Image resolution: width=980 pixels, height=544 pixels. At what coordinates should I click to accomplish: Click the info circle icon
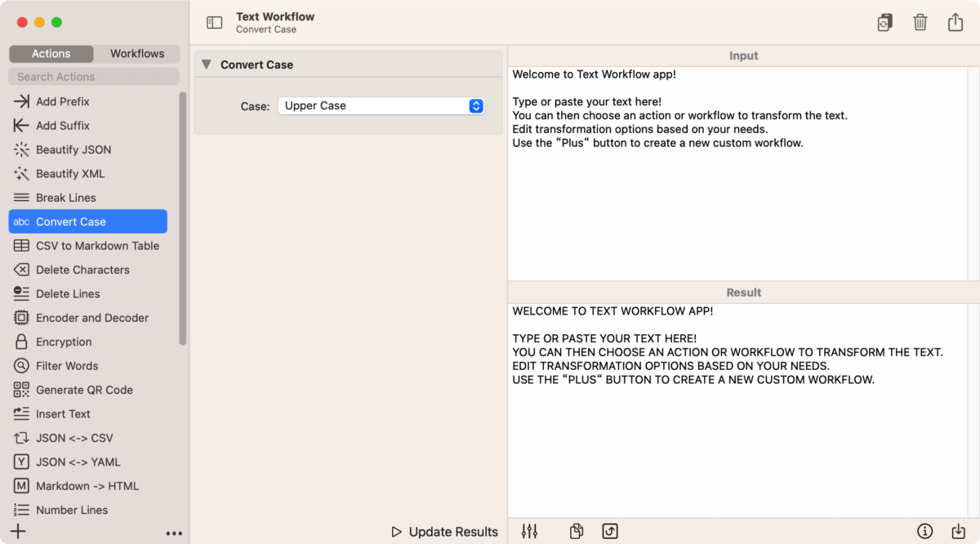click(x=925, y=531)
